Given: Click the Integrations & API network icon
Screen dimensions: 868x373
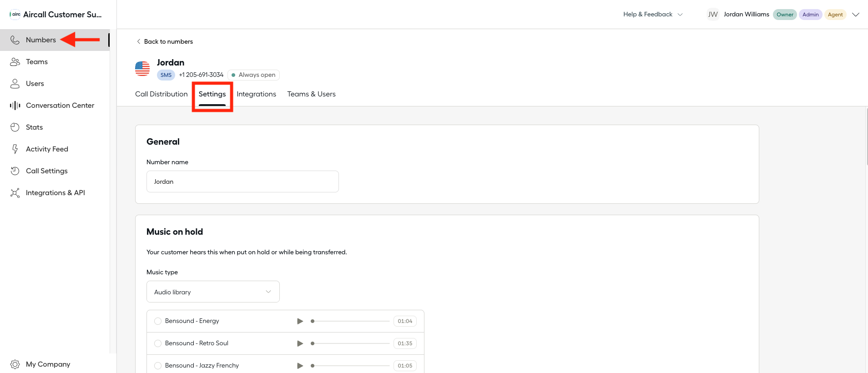Looking at the screenshot, I should click(x=15, y=193).
